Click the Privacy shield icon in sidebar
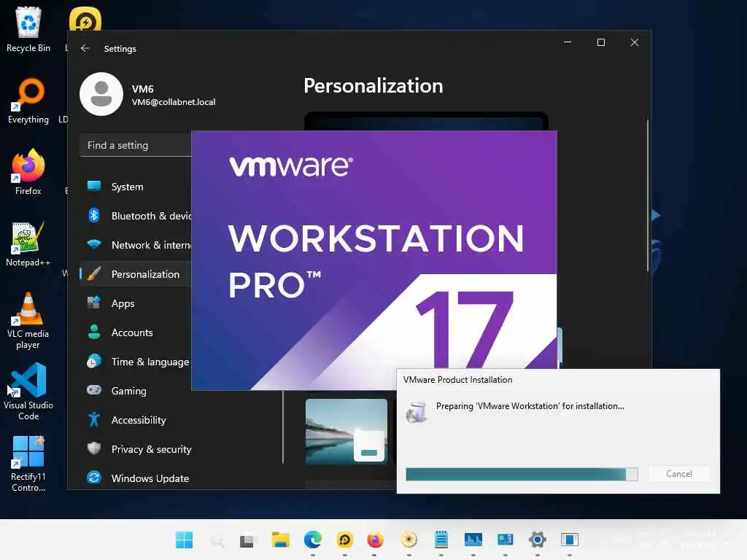747x560 pixels. pos(94,448)
